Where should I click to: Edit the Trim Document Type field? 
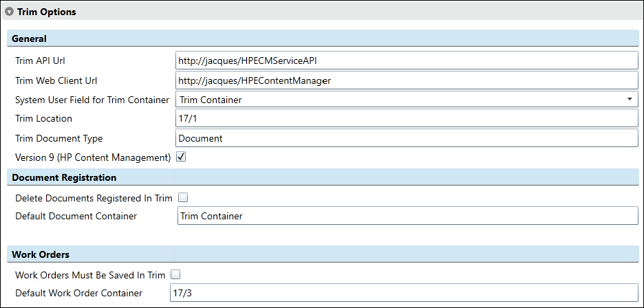pyautogui.click(x=407, y=138)
